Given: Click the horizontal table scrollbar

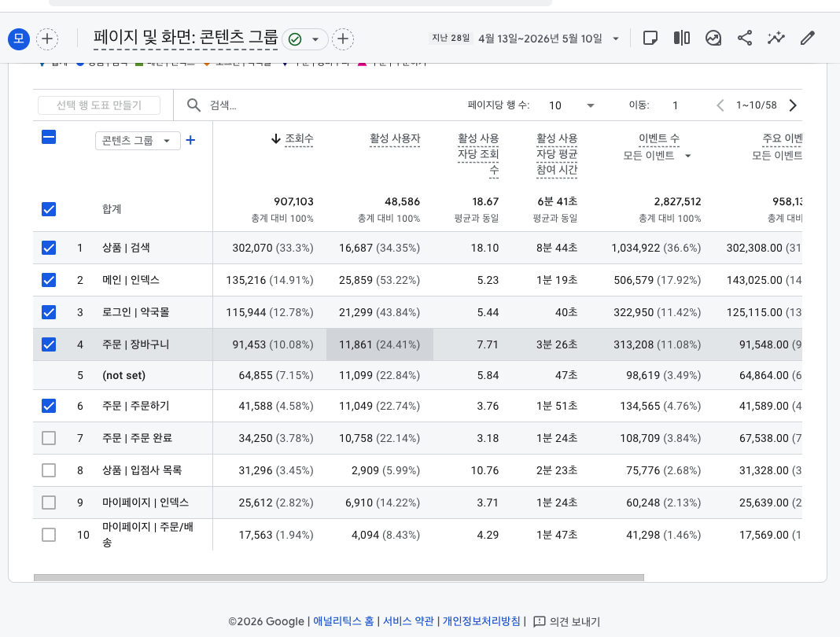Looking at the screenshot, I should coord(338,577).
